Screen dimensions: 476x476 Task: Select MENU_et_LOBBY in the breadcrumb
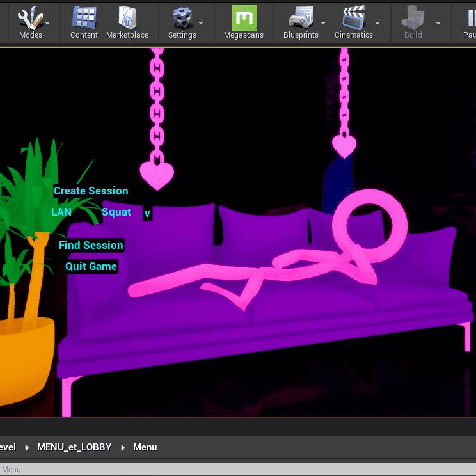click(74, 447)
